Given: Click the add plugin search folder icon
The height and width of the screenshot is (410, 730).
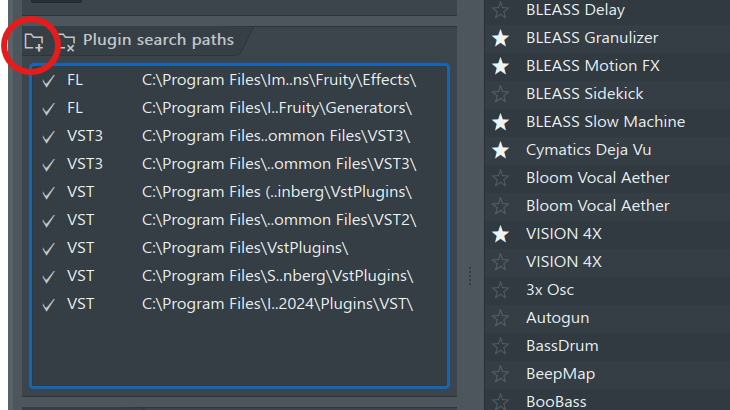Looking at the screenshot, I should [x=34, y=42].
